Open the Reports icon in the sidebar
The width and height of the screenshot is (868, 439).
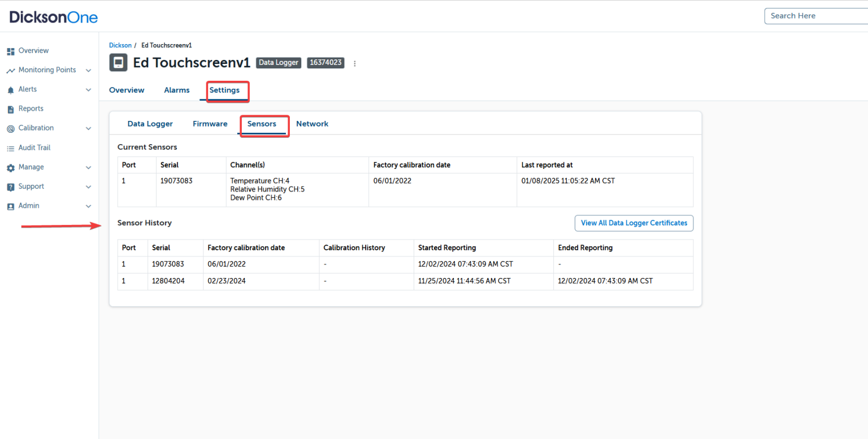11,108
